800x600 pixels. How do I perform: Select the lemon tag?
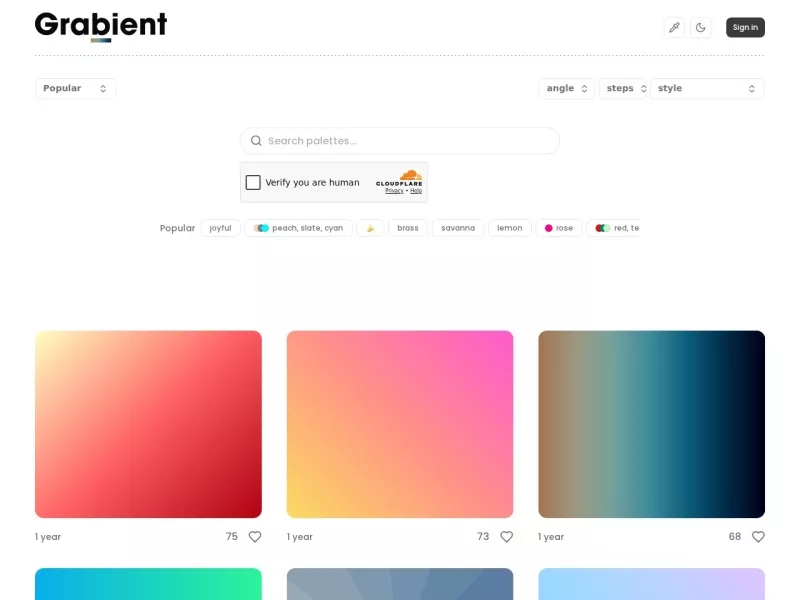point(510,228)
